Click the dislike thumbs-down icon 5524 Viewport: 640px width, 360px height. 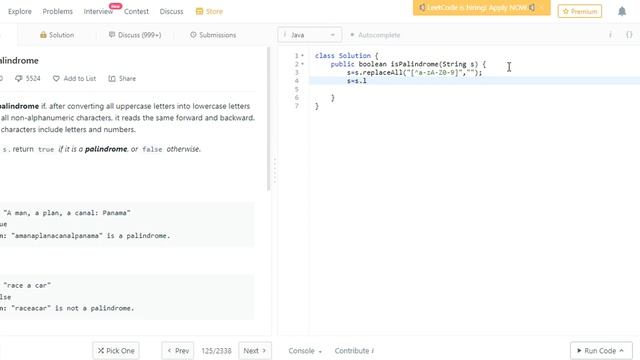click(28, 78)
